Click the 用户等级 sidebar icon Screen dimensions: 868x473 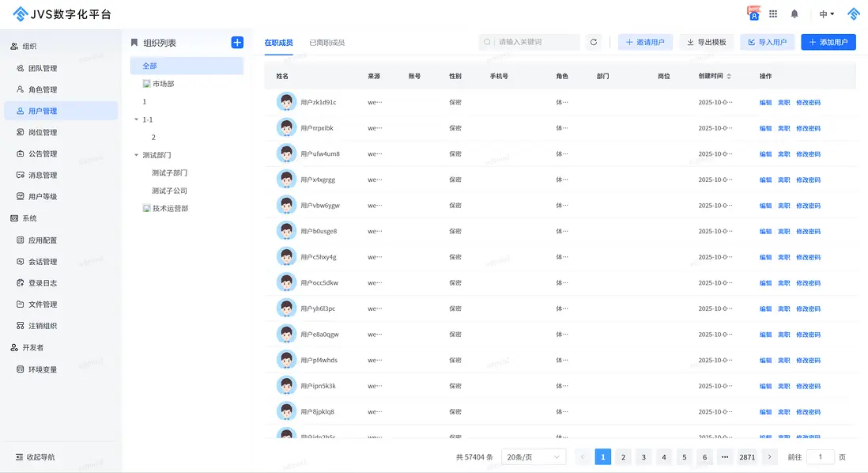20,196
